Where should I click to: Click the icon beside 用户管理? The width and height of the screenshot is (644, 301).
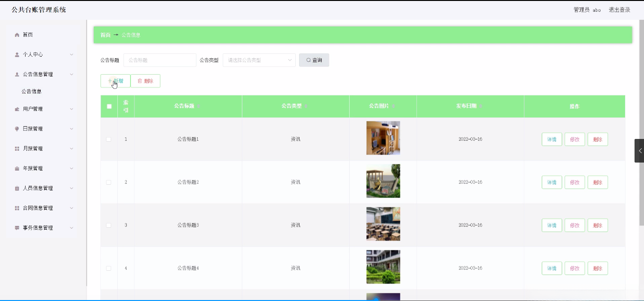(x=17, y=109)
